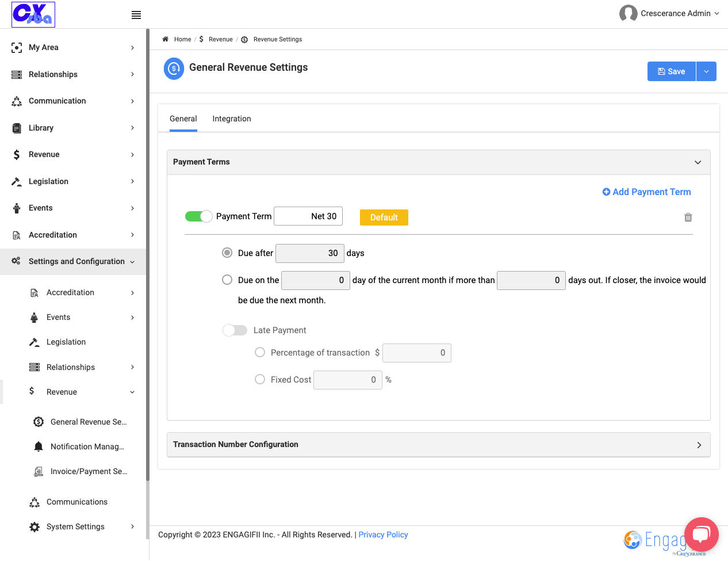This screenshot has height=561, width=728.
Task: Click the Library book icon
Action: tap(17, 128)
